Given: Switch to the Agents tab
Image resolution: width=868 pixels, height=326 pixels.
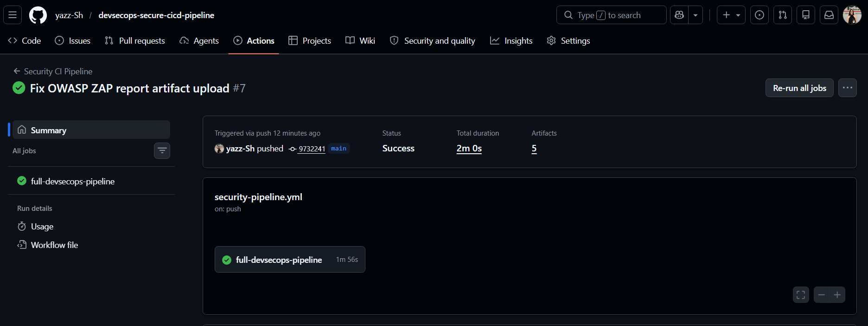Looking at the screenshot, I should [199, 40].
